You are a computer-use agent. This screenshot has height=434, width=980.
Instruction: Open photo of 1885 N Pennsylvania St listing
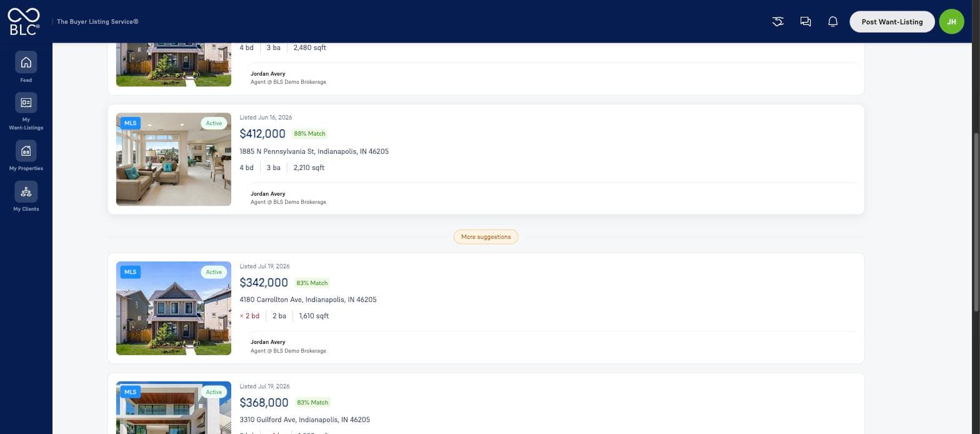click(x=174, y=159)
